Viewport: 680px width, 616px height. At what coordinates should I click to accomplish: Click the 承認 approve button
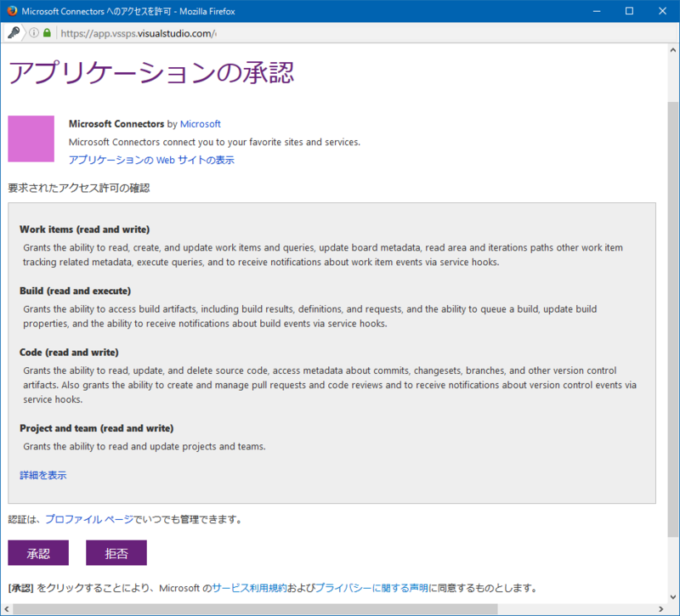click(x=38, y=553)
